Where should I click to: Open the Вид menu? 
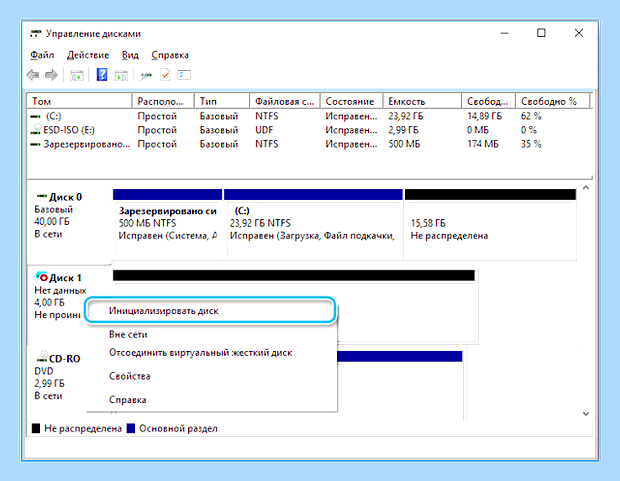point(130,55)
